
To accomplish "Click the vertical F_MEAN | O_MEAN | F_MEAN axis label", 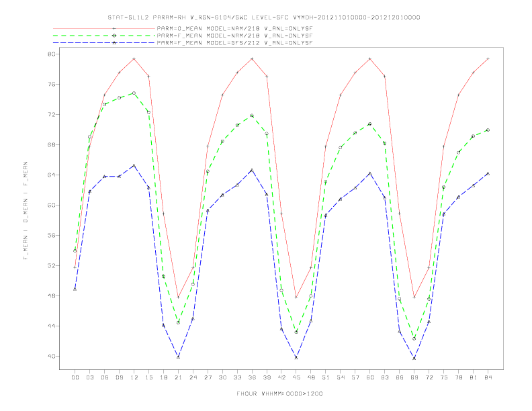I will [26, 211].
